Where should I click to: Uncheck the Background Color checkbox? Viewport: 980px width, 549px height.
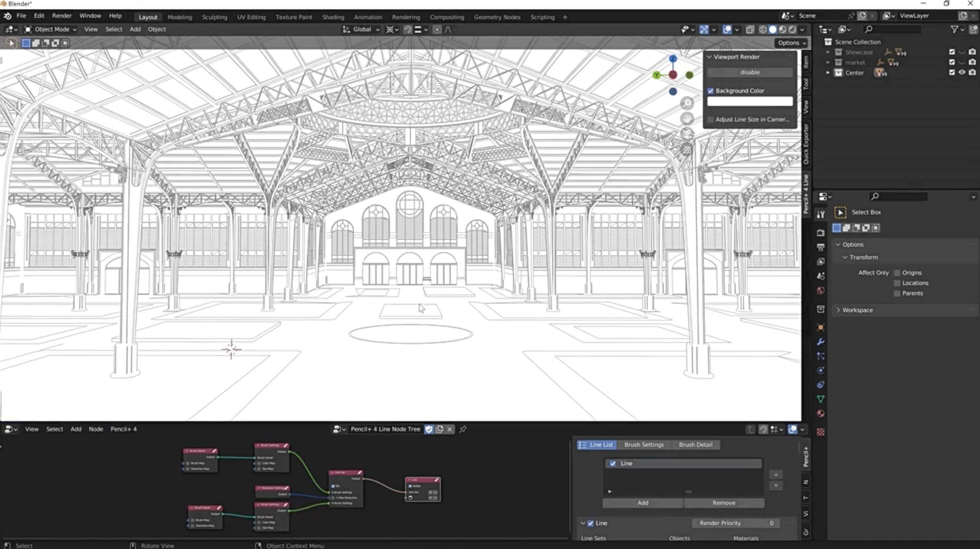(x=710, y=91)
